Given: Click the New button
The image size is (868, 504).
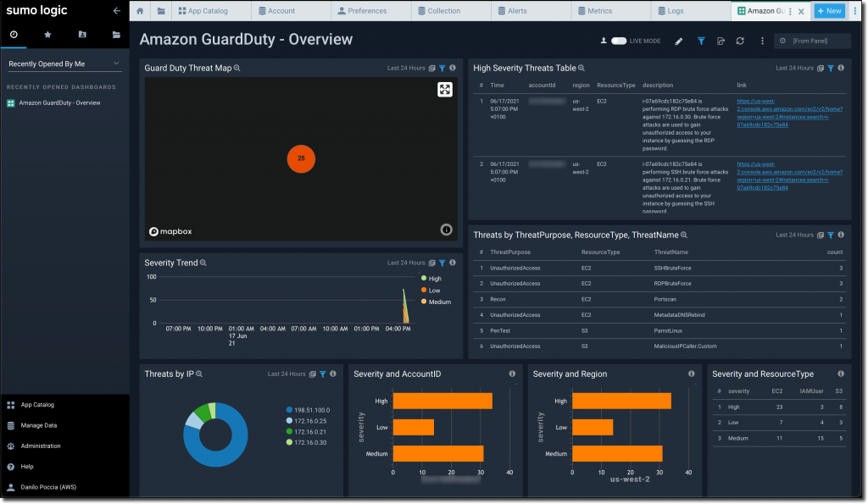Looking at the screenshot, I should tap(829, 10).
